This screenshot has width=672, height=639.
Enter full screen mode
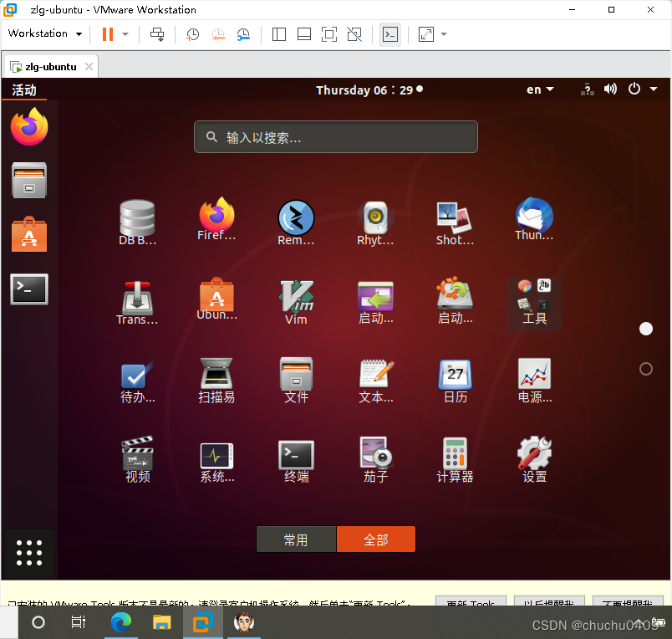coord(329,34)
